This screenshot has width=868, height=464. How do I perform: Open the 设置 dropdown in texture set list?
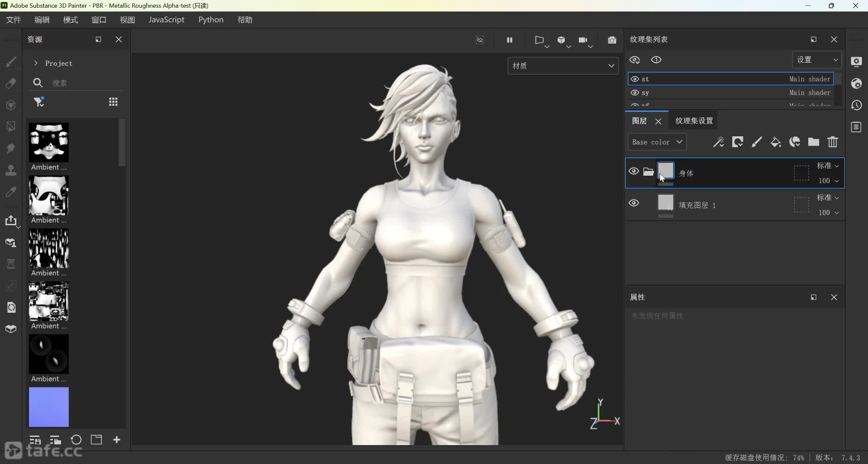[816, 60]
